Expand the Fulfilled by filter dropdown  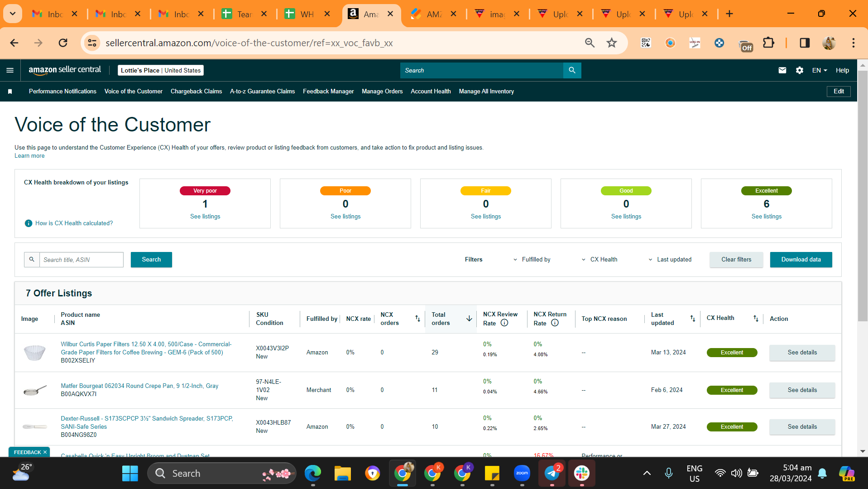[532, 260]
